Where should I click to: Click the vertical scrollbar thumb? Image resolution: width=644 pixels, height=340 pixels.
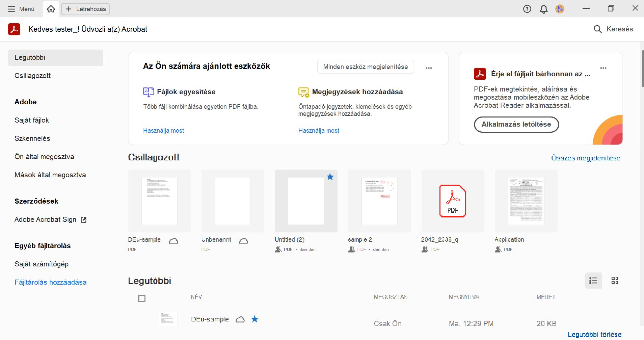(x=643, y=69)
